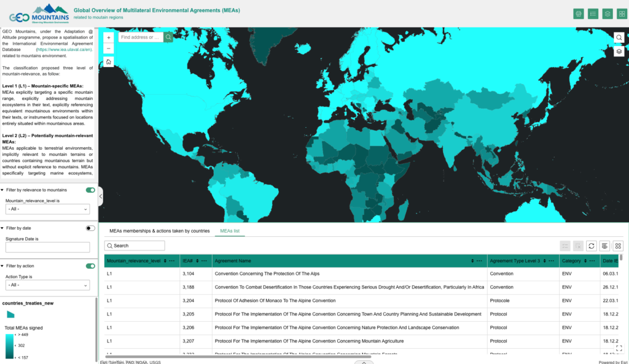Open the Action Type dropdown
The height and width of the screenshot is (364, 629).
click(47, 285)
